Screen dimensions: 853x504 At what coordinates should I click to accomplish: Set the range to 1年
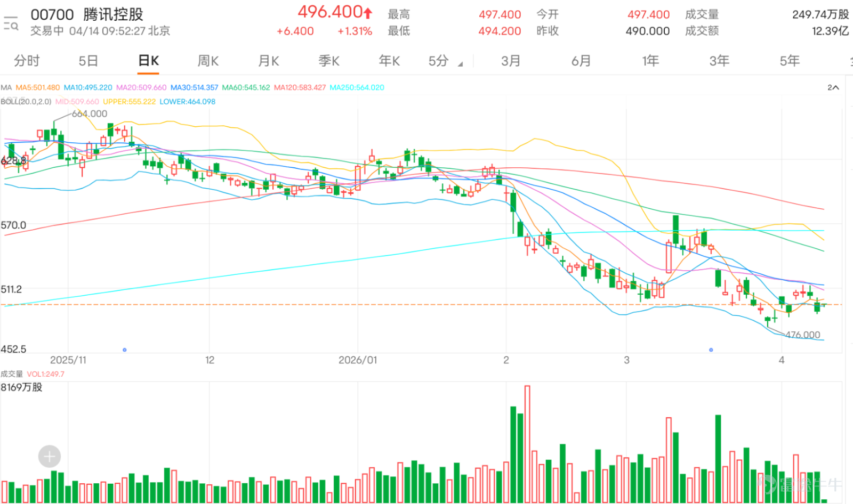pos(650,61)
